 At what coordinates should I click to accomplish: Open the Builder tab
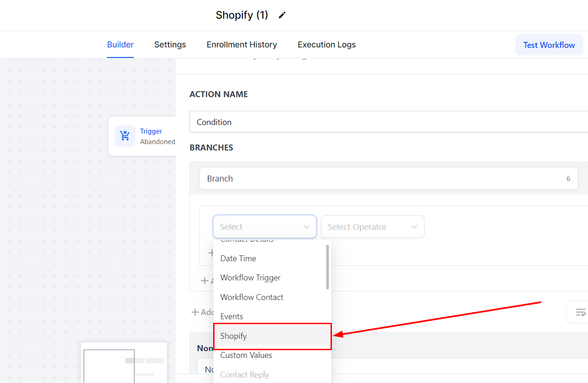click(120, 45)
